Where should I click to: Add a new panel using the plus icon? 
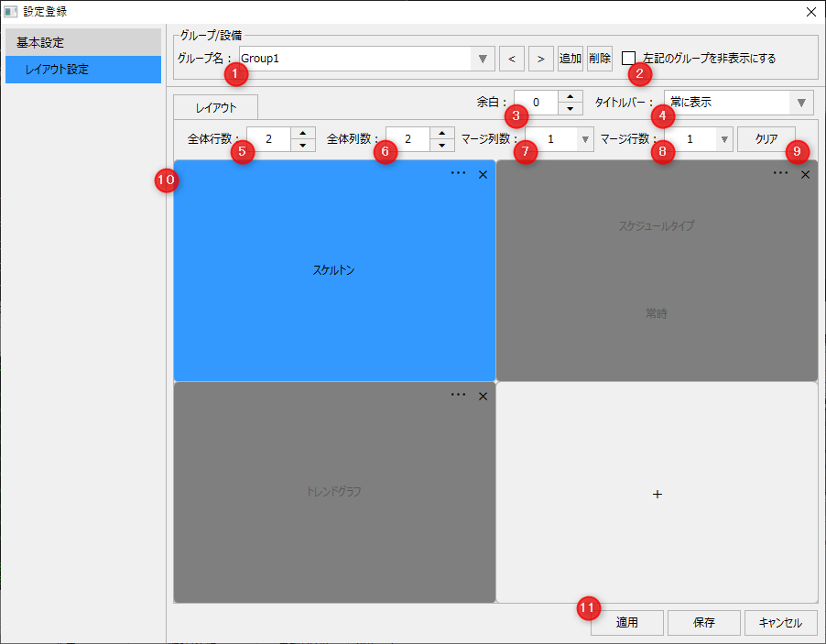click(657, 494)
